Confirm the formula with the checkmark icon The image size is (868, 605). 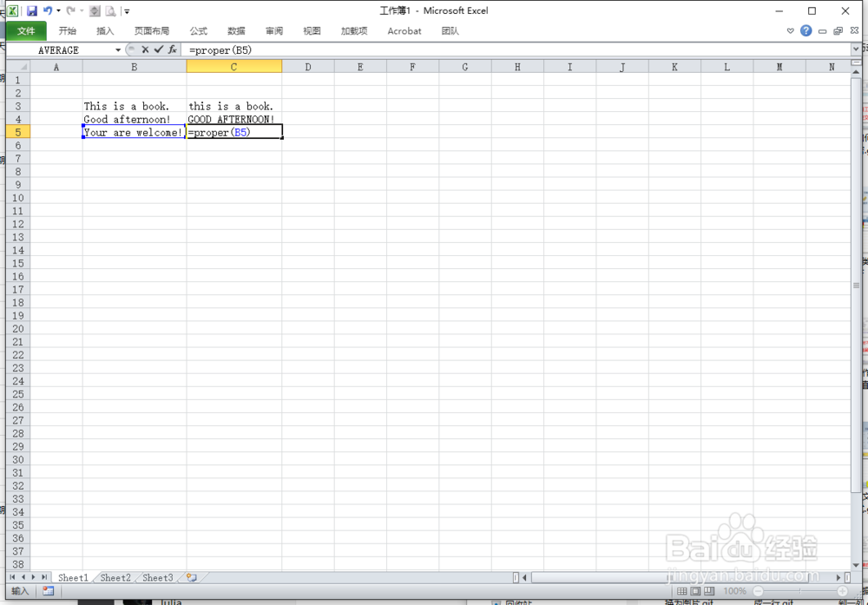point(159,49)
